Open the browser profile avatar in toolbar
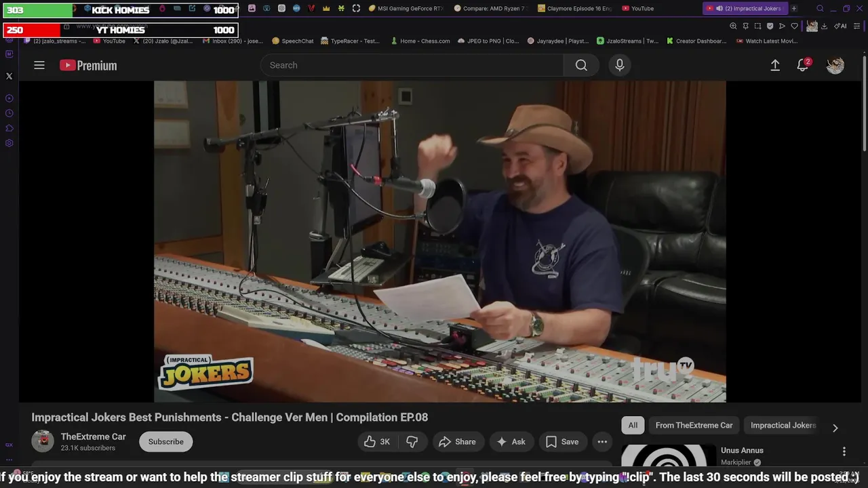Viewport: 868px width, 488px height. tap(812, 26)
